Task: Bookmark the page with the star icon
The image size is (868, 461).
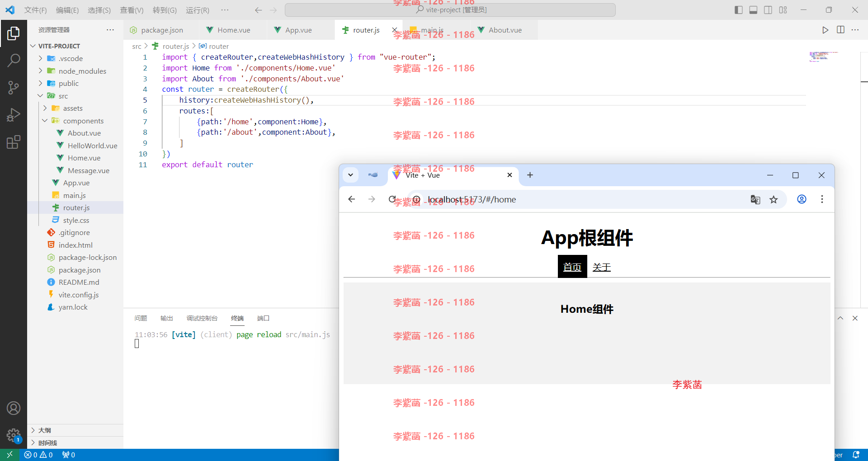Action: tap(774, 199)
